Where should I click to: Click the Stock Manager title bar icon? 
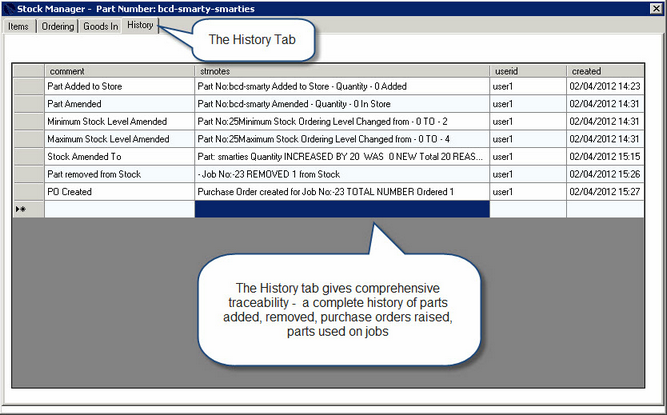(9, 9)
